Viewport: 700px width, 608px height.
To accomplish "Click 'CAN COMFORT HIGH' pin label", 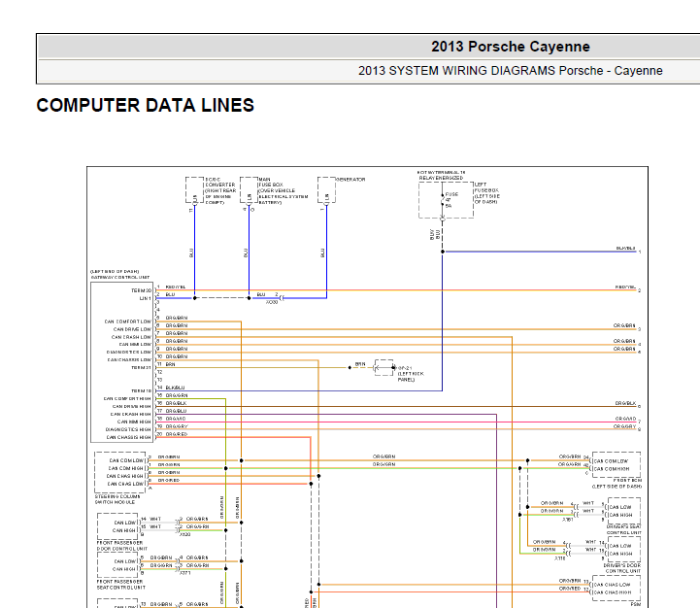I will (x=127, y=398).
